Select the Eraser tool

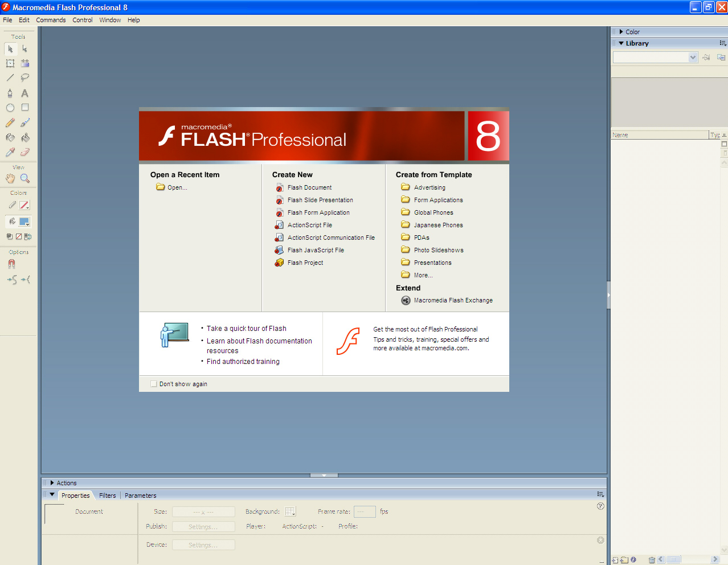(x=24, y=152)
